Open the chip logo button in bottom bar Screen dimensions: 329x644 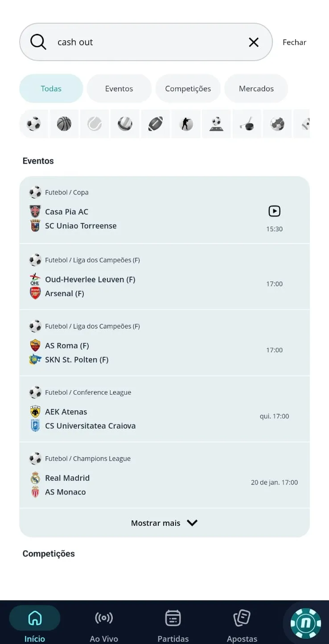tap(306, 623)
